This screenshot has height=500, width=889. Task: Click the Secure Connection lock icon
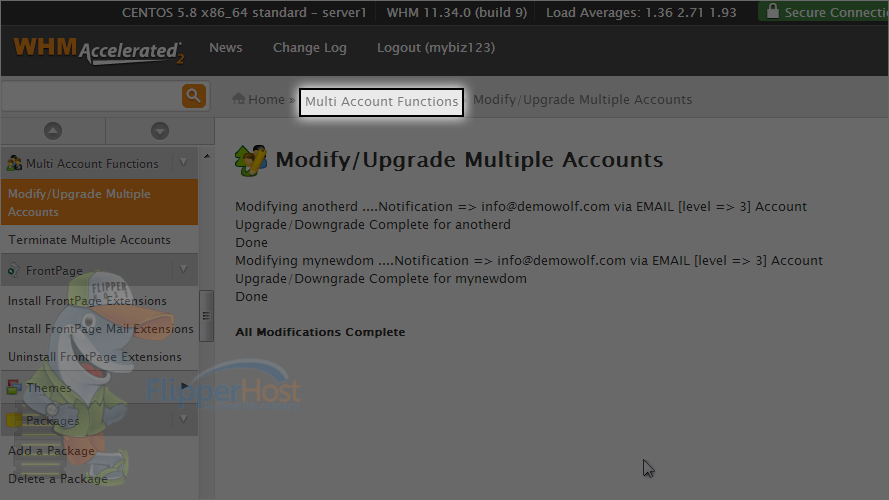(x=772, y=11)
